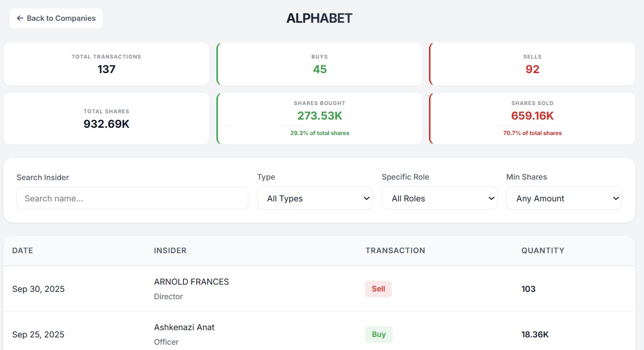
Task: Click the DATE column header
Action: tap(22, 250)
